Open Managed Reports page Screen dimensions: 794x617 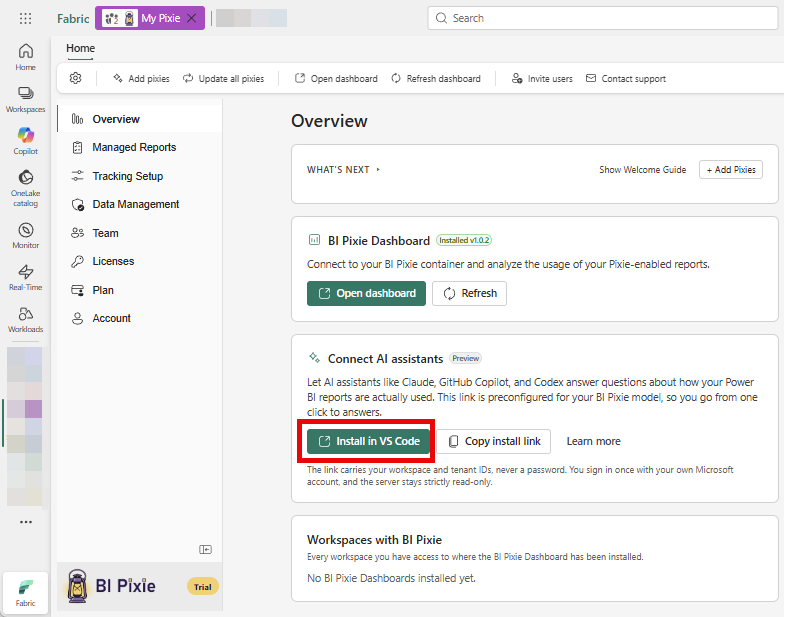[x=140, y=147]
